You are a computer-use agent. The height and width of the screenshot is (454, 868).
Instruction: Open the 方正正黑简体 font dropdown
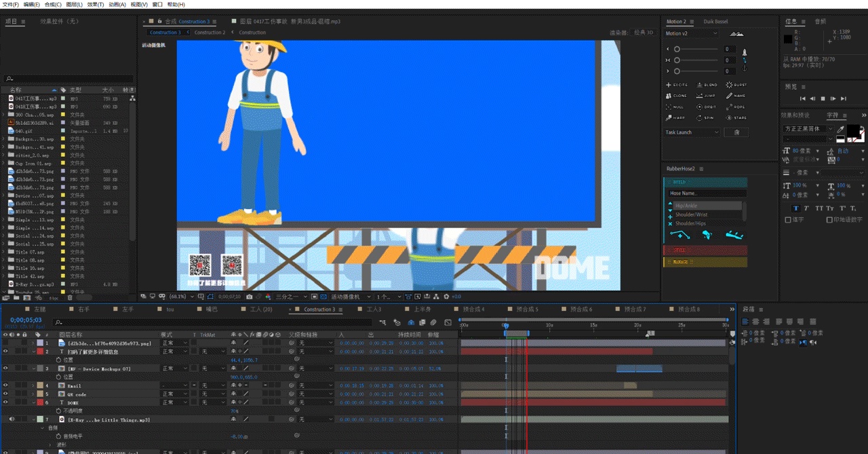tap(808, 129)
